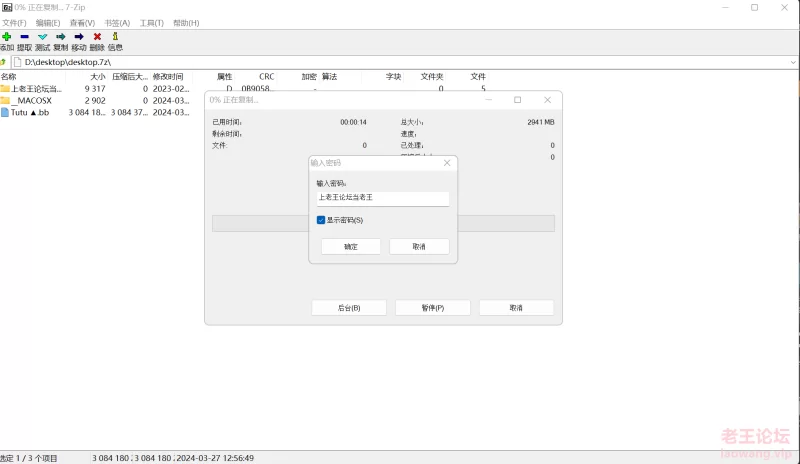Click the Move (移动) arrow icon

79,37
